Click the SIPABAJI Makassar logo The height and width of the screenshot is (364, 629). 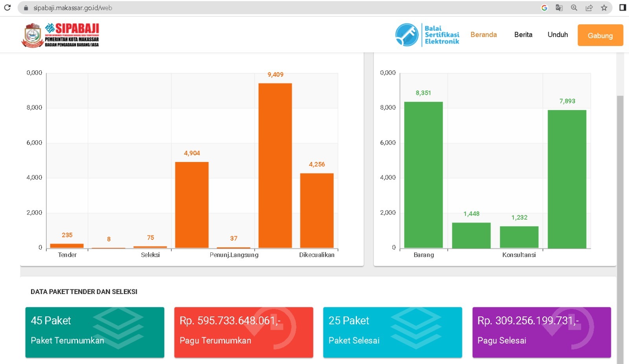pos(60,35)
